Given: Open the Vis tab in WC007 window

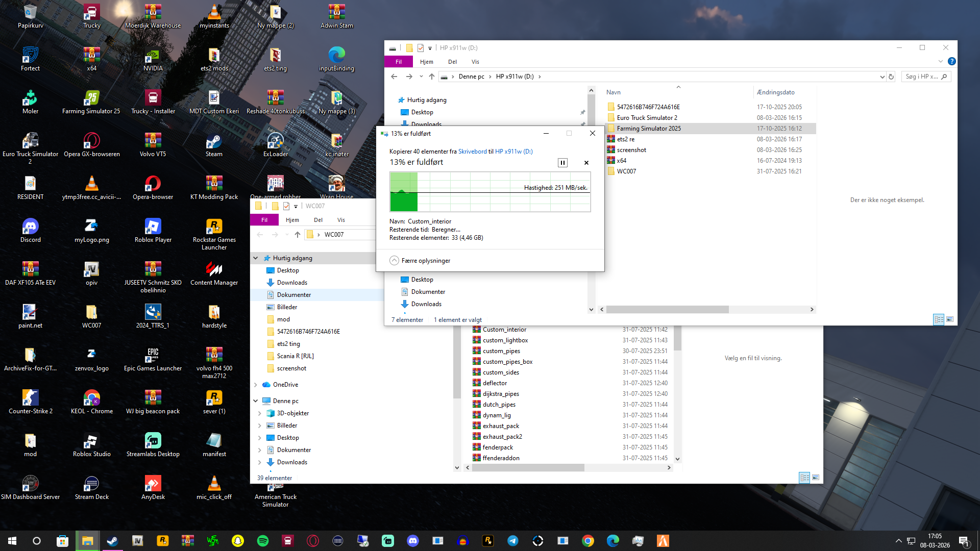Looking at the screenshot, I should click(341, 220).
